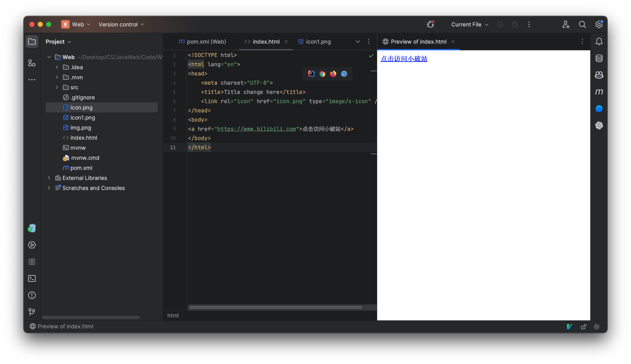Viewport: 631px width, 364px height.
Task: Expand the src folder
Action: click(57, 87)
